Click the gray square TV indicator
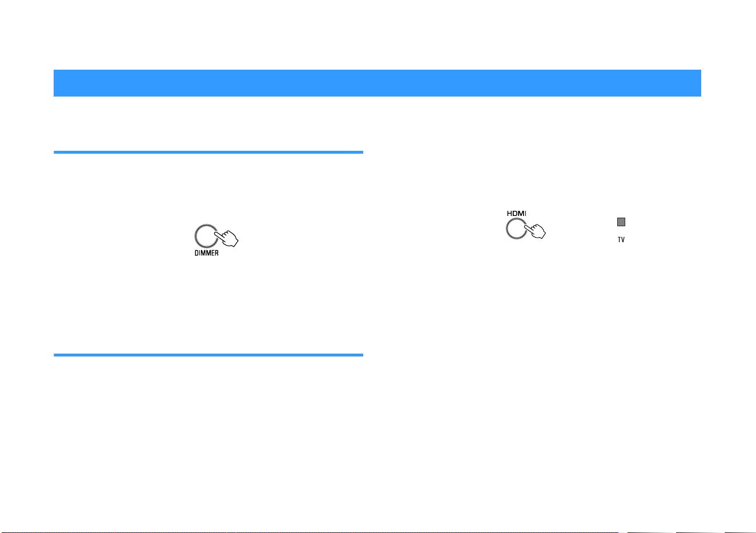Screen dimensions: 756x533 [621, 222]
